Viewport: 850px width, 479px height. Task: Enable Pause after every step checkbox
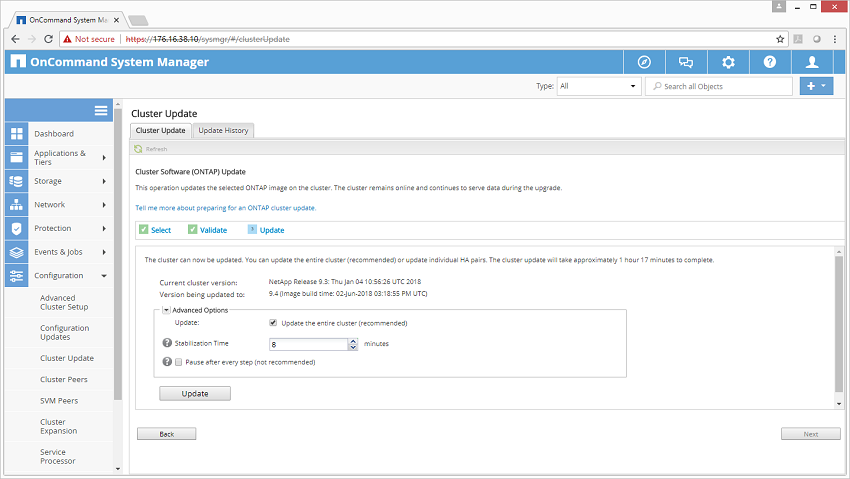click(x=179, y=362)
